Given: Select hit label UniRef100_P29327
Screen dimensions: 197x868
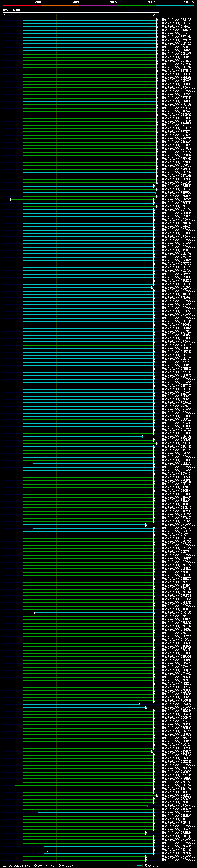Looking at the screenshot, I should pyautogui.click(x=177, y=521).
